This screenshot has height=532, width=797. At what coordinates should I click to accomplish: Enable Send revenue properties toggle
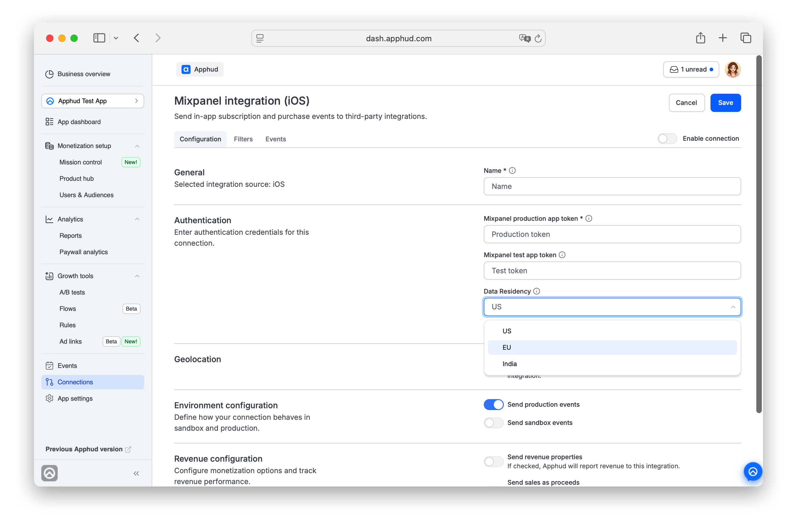click(493, 461)
